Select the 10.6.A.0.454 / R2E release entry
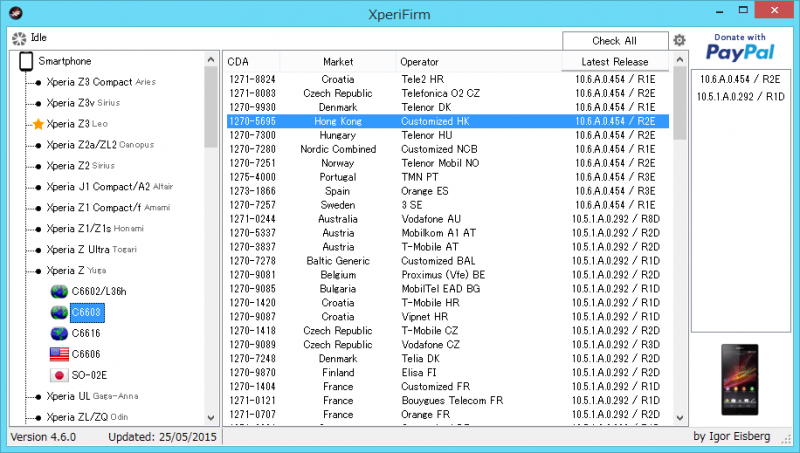800x453 pixels. pyautogui.click(x=740, y=79)
